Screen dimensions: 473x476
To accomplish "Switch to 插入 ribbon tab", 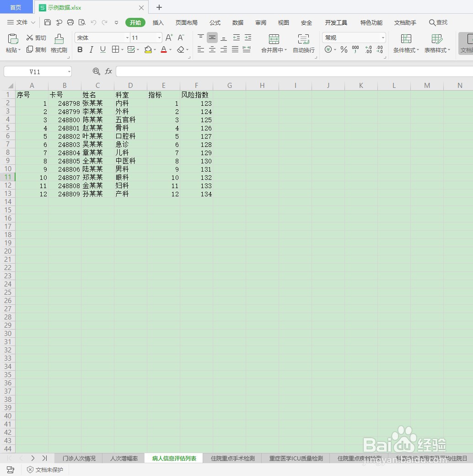I will pos(158,22).
